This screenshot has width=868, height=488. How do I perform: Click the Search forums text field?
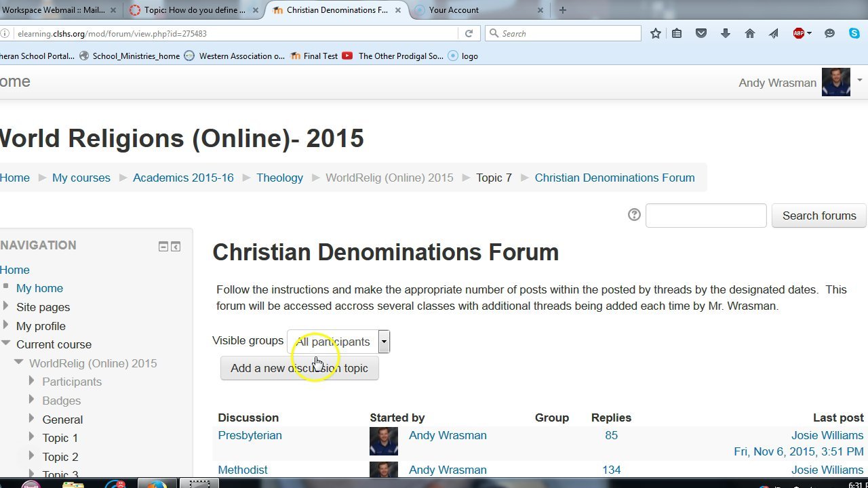click(x=706, y=216)
